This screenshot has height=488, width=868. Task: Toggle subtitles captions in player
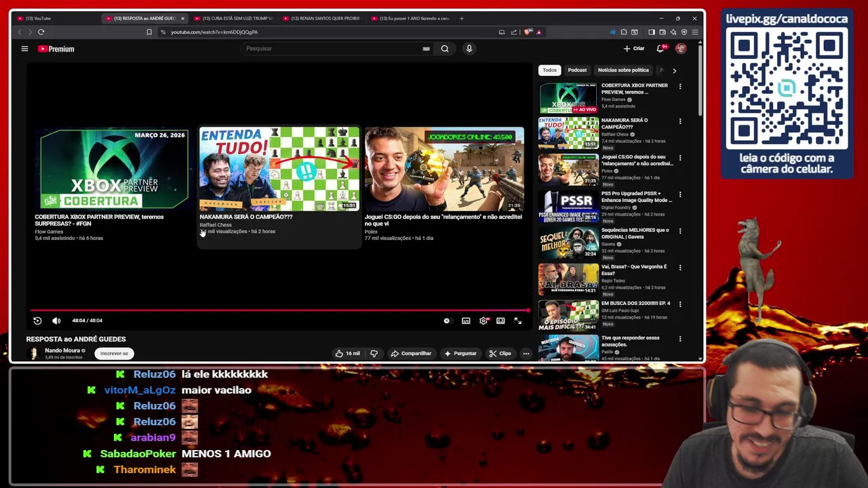click(466, 321)
